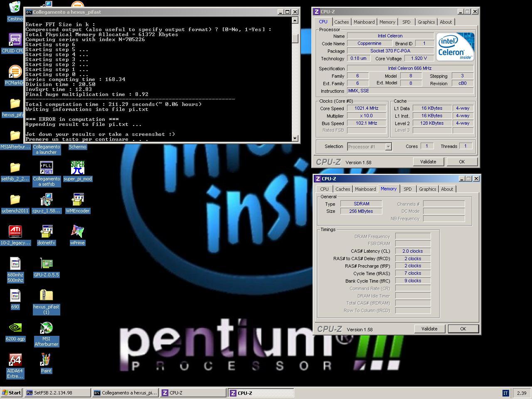532x399 pixels.
Task: Click OK in the upper CPU-Z window
Action: pos(462,162)
